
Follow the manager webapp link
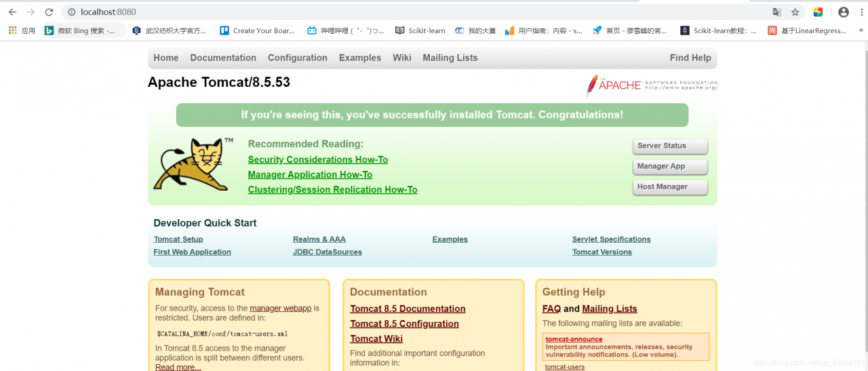click(281, 308)
